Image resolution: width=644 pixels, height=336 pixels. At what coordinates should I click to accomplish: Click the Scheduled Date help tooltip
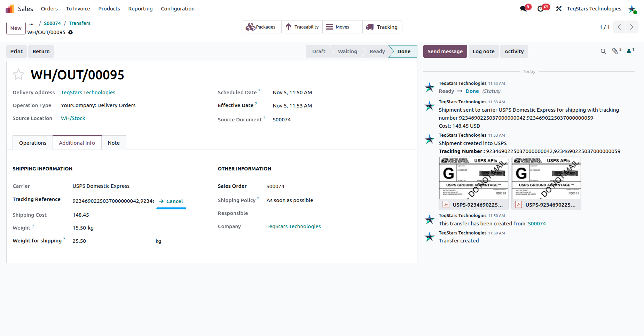click(x=259, y=91)
